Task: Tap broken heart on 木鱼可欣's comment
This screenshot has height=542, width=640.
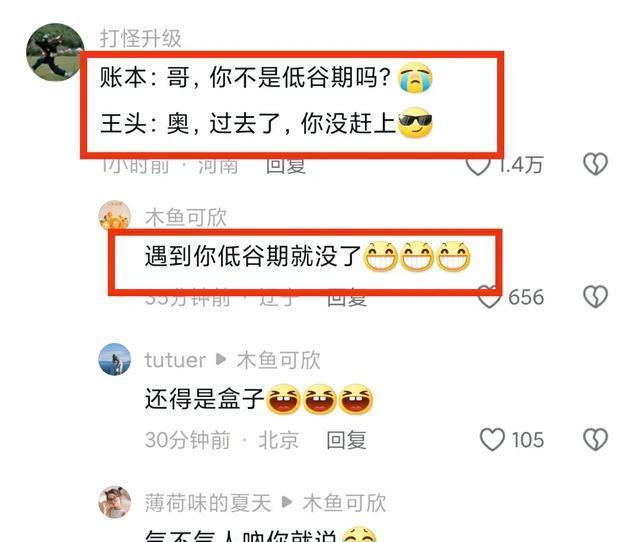Action: coord(596,297)
